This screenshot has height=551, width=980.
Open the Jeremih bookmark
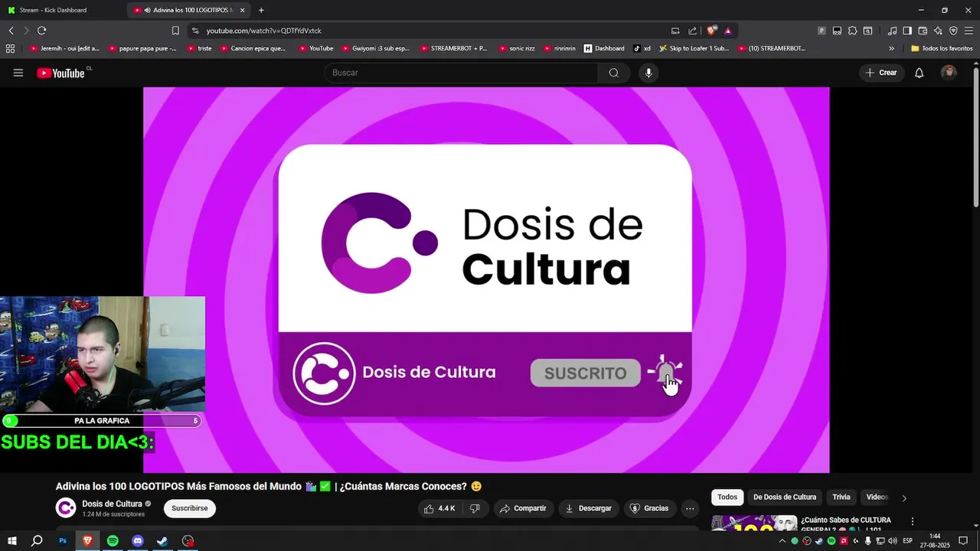tap(64, 48)
